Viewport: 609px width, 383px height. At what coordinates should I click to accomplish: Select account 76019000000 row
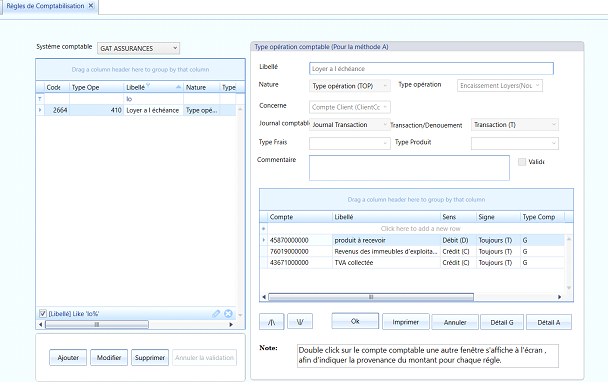[x=412, y=251]
